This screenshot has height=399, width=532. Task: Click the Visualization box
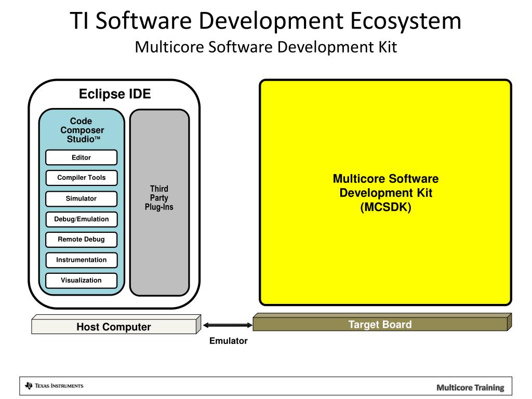coord(82,281)
